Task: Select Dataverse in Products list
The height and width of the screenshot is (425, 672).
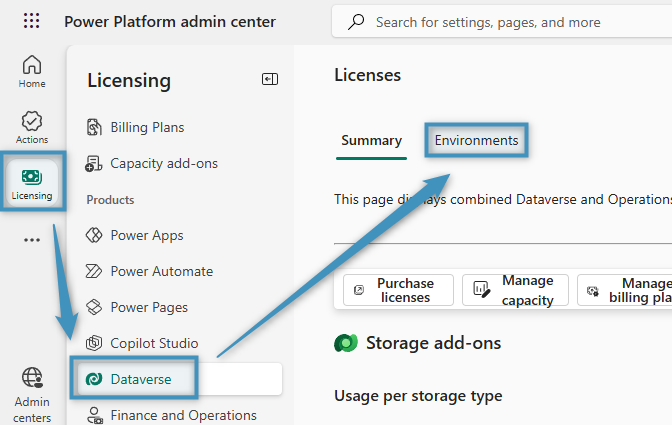Action: (x=140, y=379)
